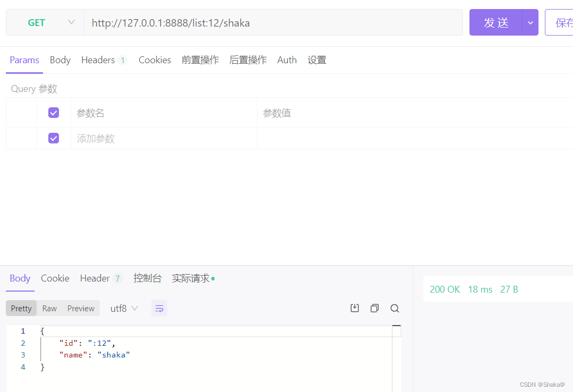
Task: Switch response view to Preview
Action: point(81,308)
